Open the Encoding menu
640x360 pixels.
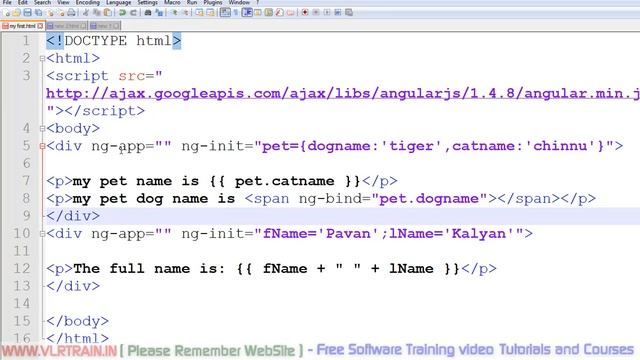(88, 2)
